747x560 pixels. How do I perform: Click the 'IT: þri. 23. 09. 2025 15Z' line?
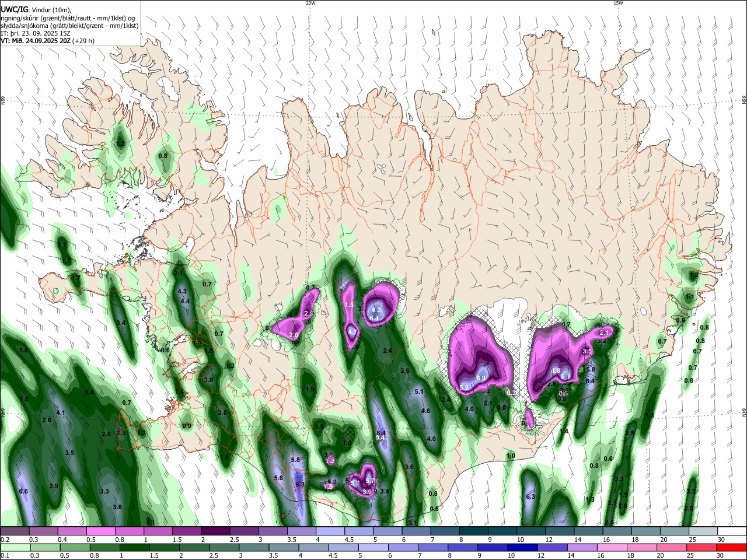(x=36, y=33)
